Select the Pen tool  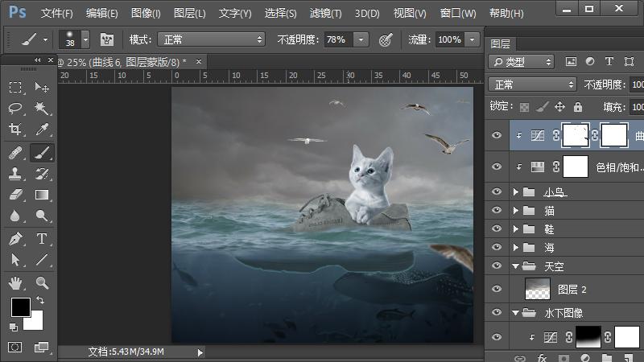point(15,238)
